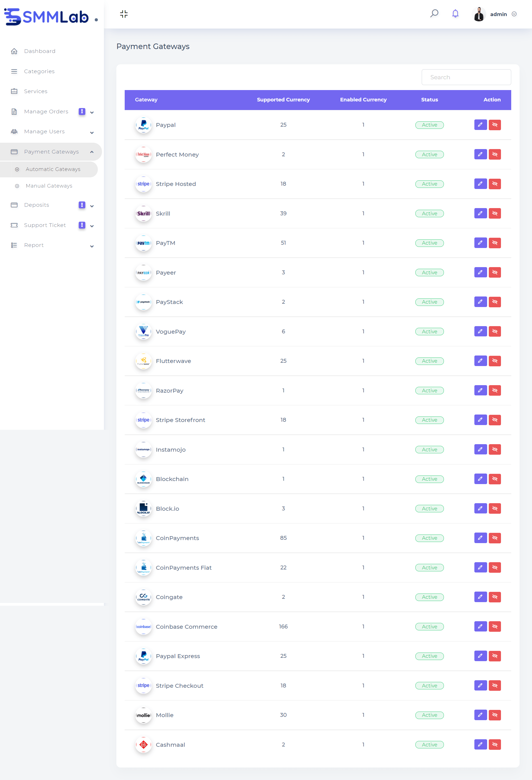This screenshot has height=780, width=532.
Task: Edit the PayStack gateway
Action: pos(480,302)
